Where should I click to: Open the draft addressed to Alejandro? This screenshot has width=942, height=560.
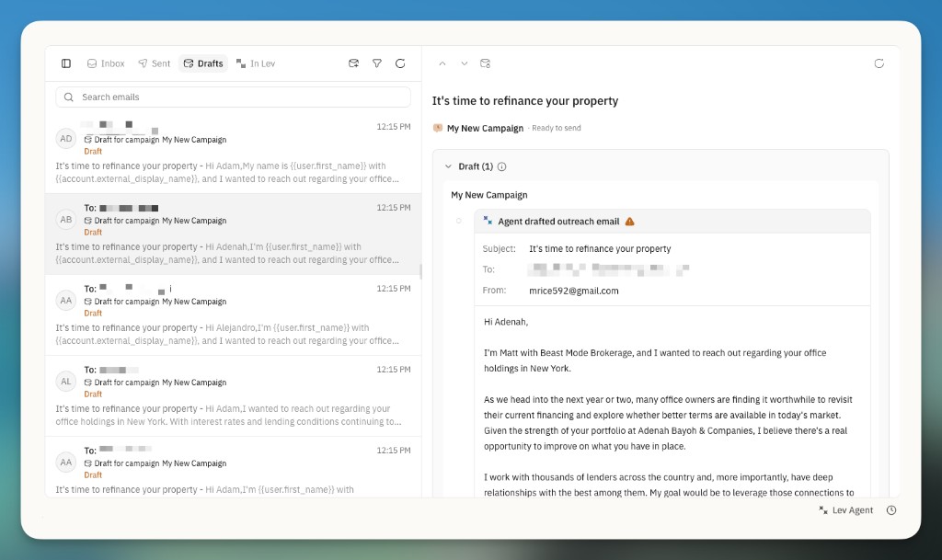[233, 315]
